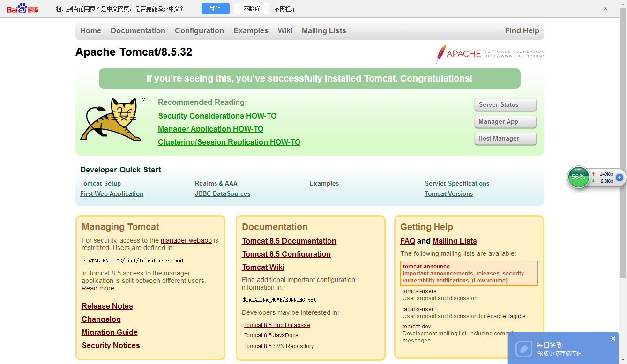627x364 pixels.
Task: Open the Tomcat Setup link
Action: (100, 183)
